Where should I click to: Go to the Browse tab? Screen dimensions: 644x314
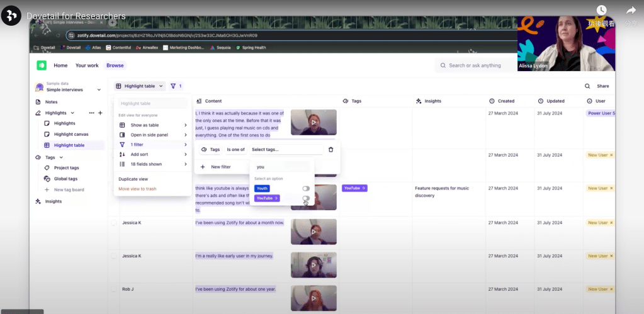pos(115,65)
